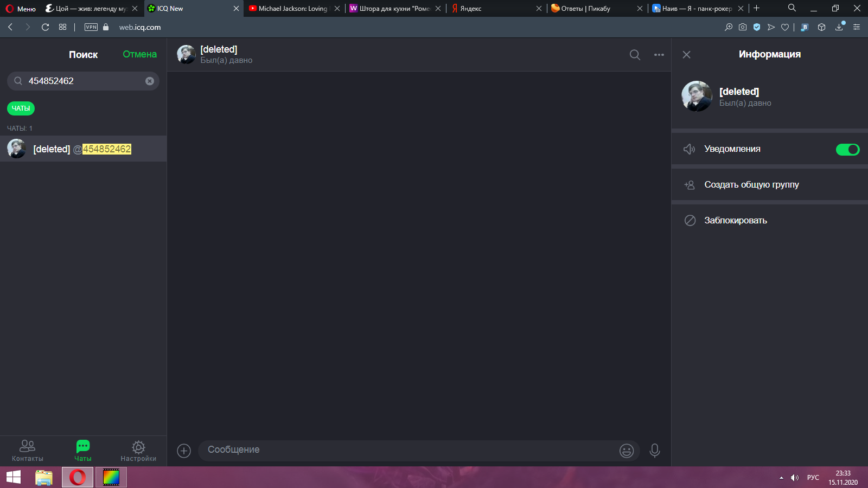Click the web.icq.com address bar

140,27
